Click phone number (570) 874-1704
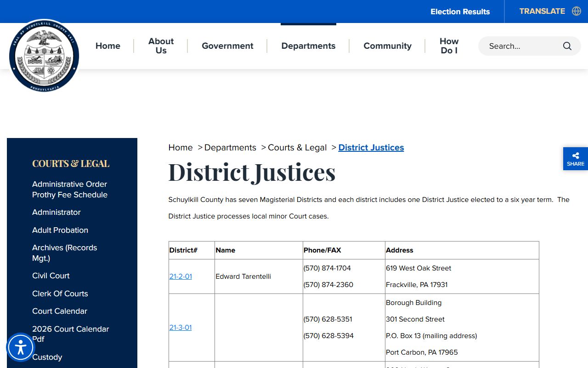 pos(327,268)
